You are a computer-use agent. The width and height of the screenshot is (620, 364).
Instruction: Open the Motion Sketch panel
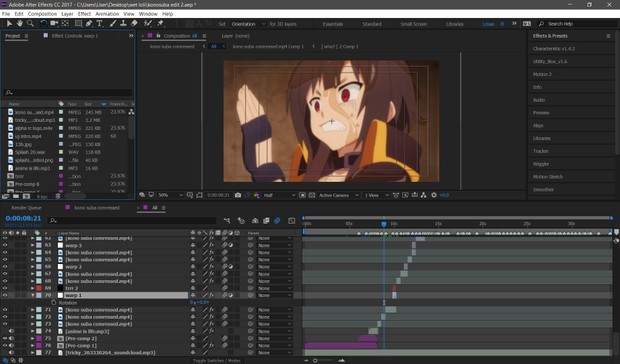pos(548,177)
